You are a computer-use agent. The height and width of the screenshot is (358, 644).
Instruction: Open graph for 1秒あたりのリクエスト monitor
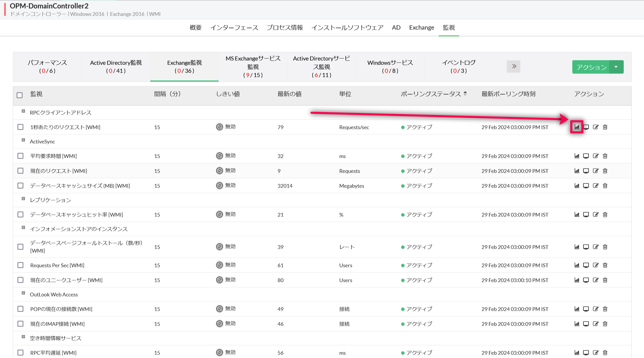point(577,127)
